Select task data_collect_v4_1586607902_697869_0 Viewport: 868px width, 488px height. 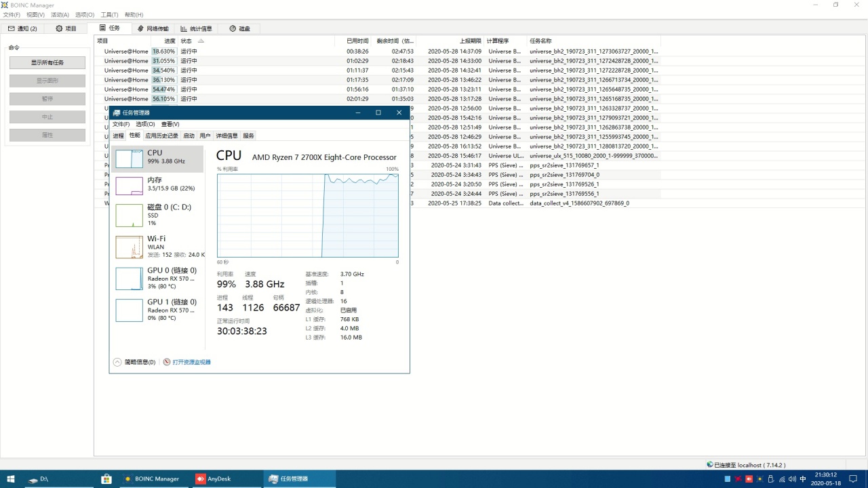click(x=579, y=203)
